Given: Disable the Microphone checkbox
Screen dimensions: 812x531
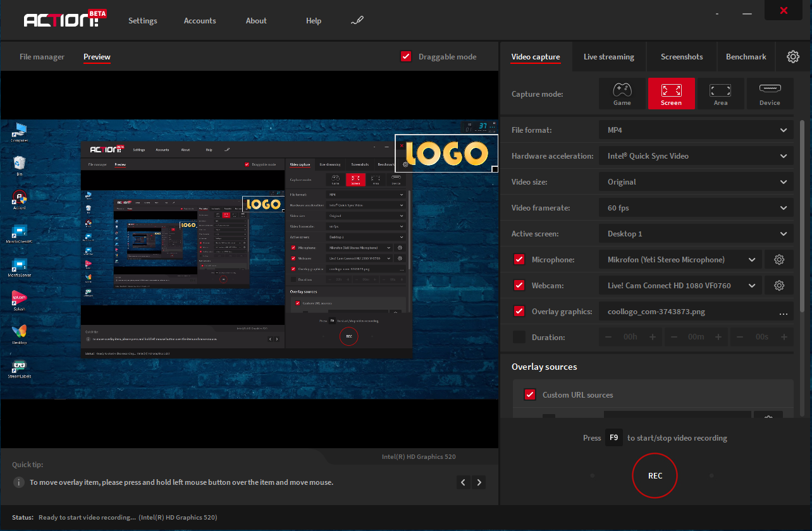Looking at the screenshot, I should pyautogui.click(x=519, y=259).
